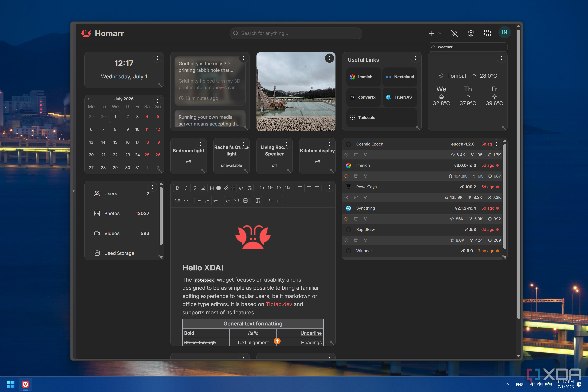The width and height of the screenshot is (588, 392).
Task: Go to previous month in calendar
Action: [x=88, y=99]
